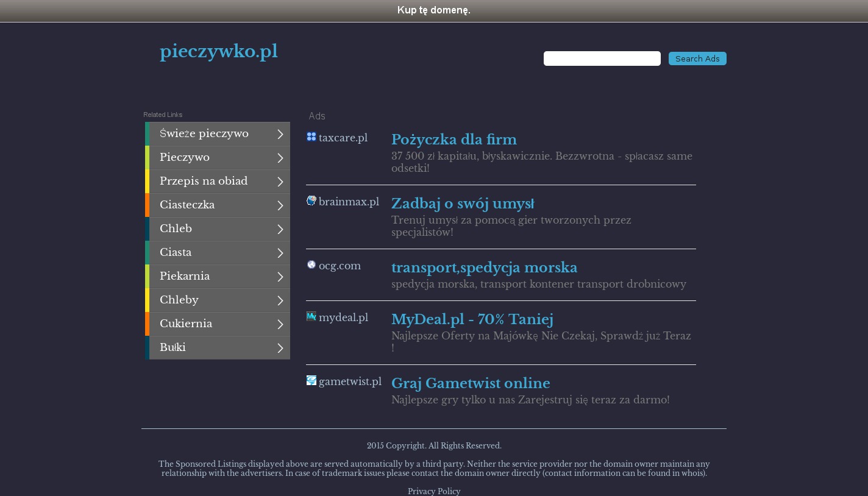Click the mydeal.pl favicon icon

pos(311,317)
